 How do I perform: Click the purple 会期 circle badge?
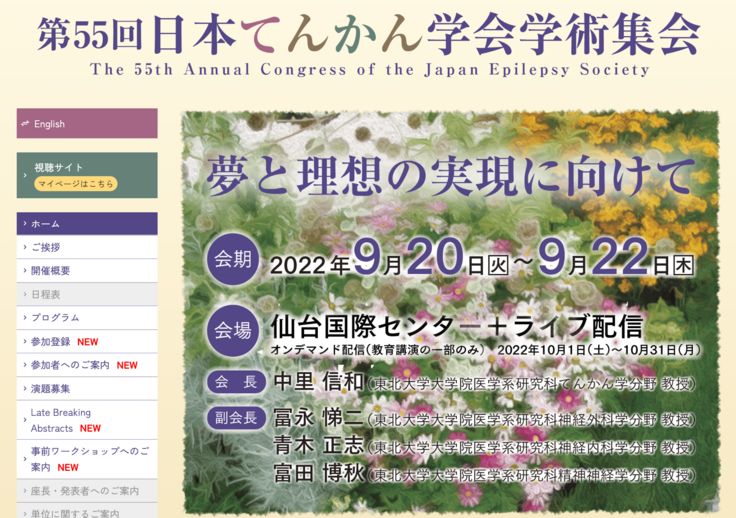(x=233, y=262)
